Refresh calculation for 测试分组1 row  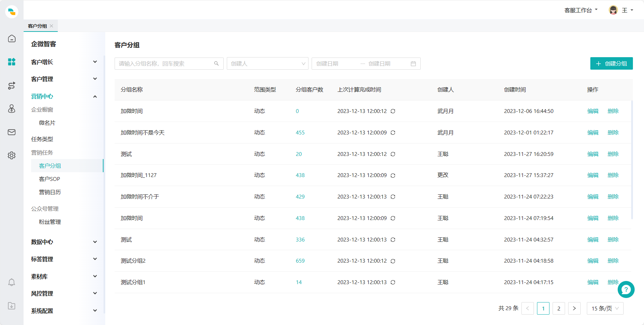393,282
